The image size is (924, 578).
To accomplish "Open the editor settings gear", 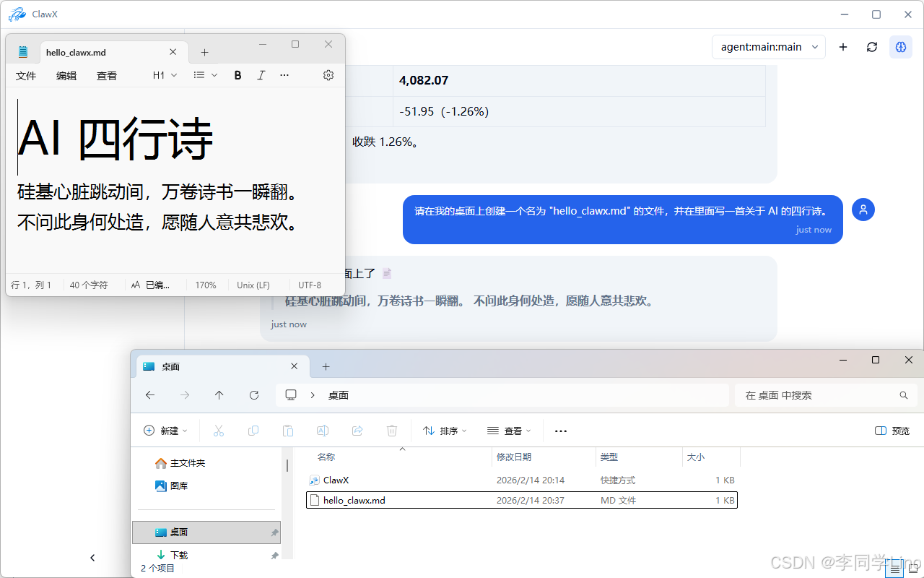I will coord(328,74).
